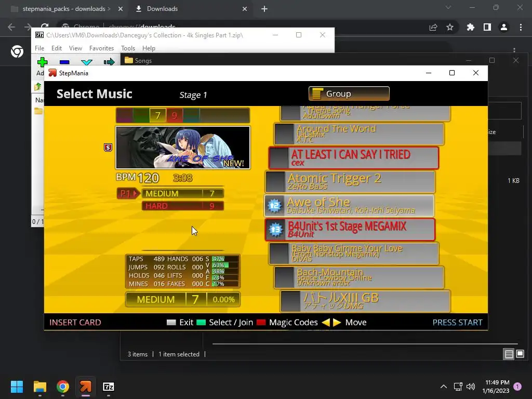Screen dimensions: 532x399
Task: Select Around The World song
Action: [x=359, y=134]
